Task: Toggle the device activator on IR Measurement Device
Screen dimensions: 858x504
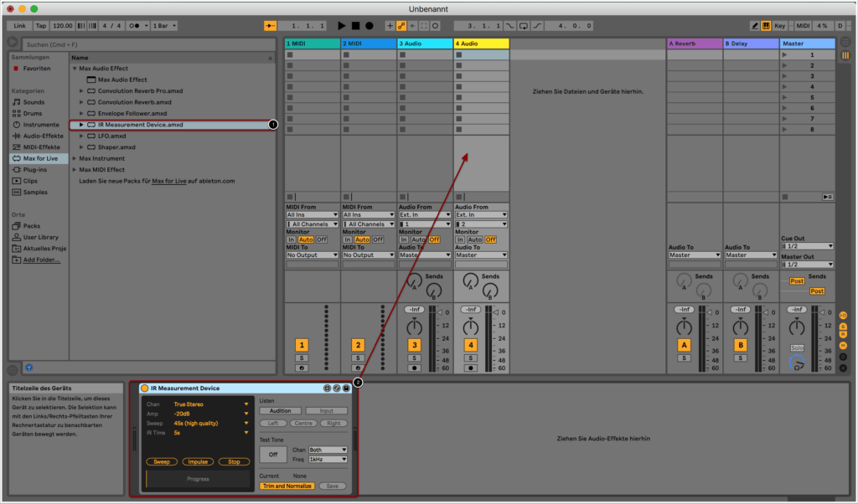Action: coord(145,388)
